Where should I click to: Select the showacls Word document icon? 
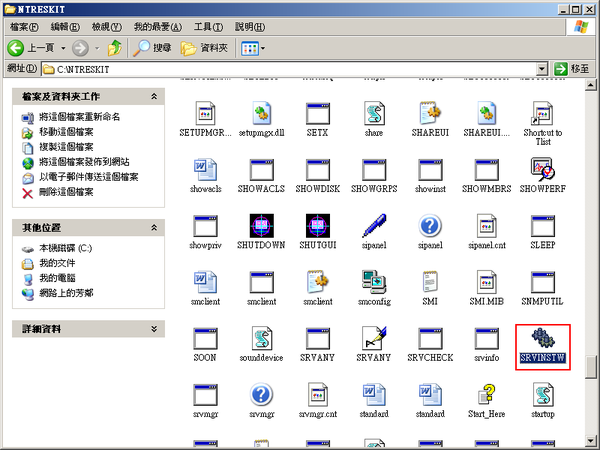tap(205, 170)
